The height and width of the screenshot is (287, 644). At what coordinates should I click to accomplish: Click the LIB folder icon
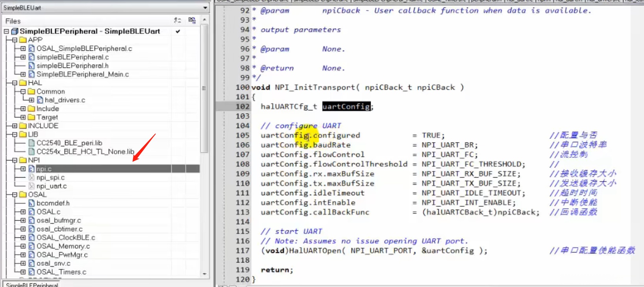[x=23, y=134]
